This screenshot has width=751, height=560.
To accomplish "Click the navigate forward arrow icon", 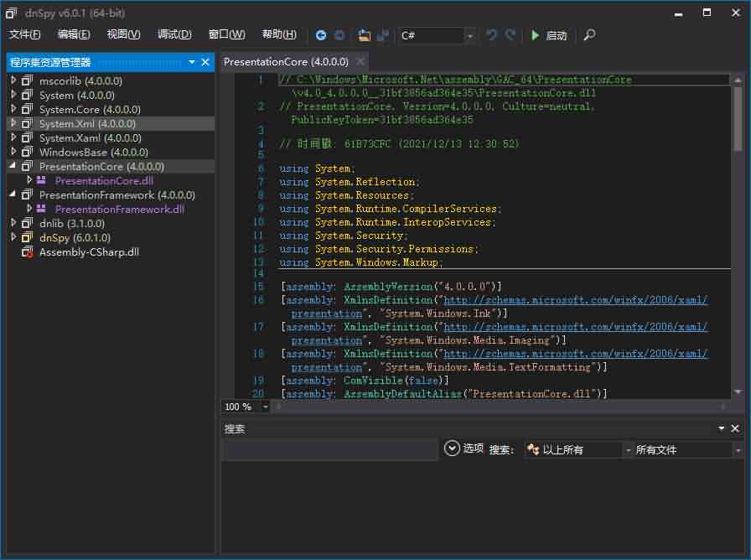I will (339, 35).
